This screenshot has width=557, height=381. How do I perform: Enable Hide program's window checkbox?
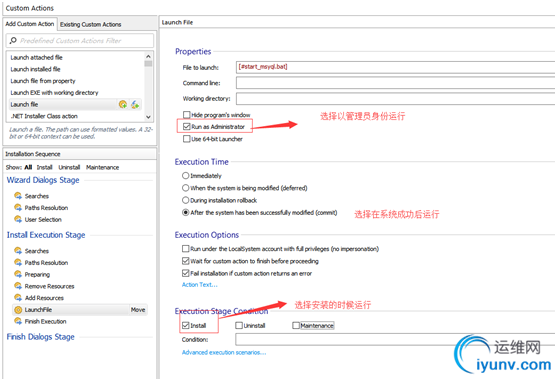[186, 115]
